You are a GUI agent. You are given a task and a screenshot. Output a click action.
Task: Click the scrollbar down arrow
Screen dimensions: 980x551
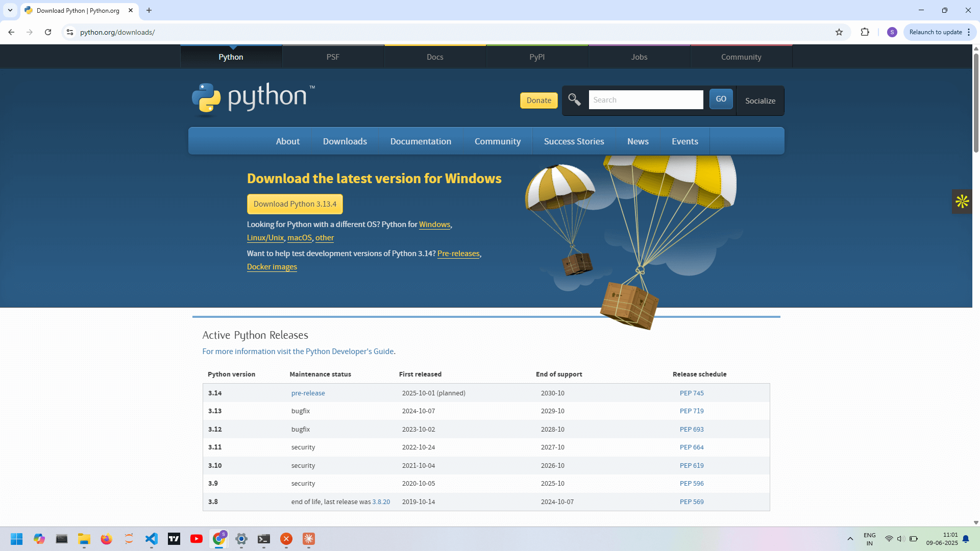click(x=976, y=522)
